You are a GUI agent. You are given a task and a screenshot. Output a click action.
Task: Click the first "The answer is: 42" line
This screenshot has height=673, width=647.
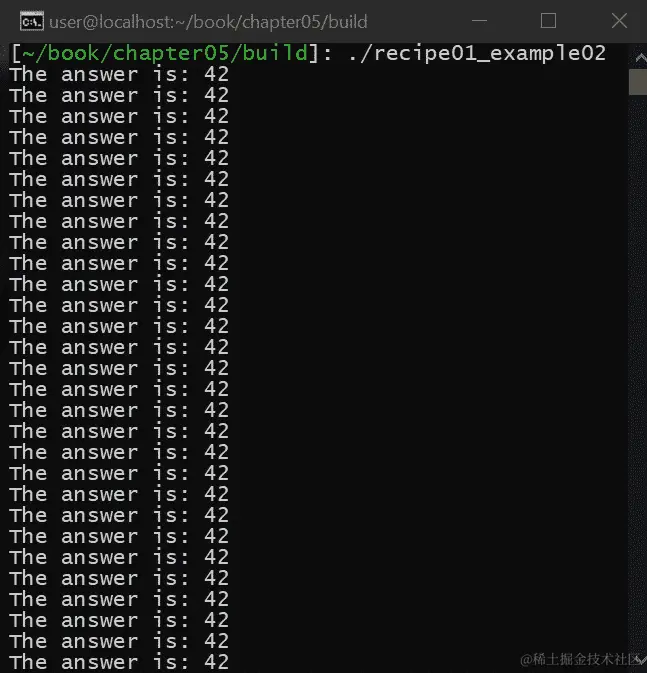click(x=119, y=75)
